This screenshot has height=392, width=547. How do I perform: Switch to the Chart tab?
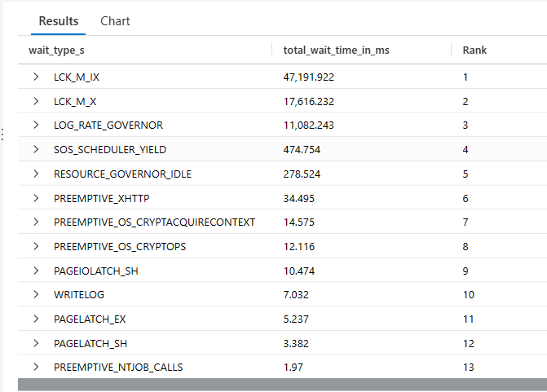(115, 21)
